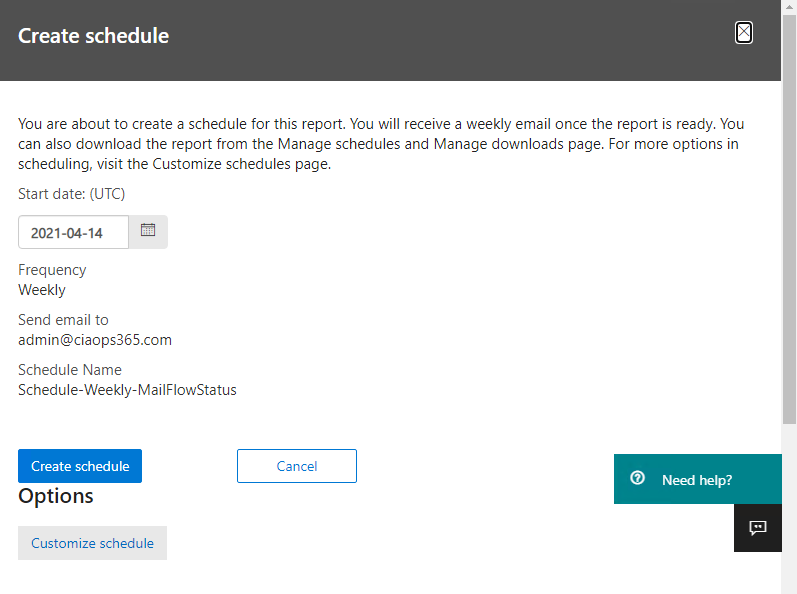This screenshot has width=797, height=594.
Task: Click the Schedule-Weekly-MailFlowStatus schedule name
Action: 127,390
